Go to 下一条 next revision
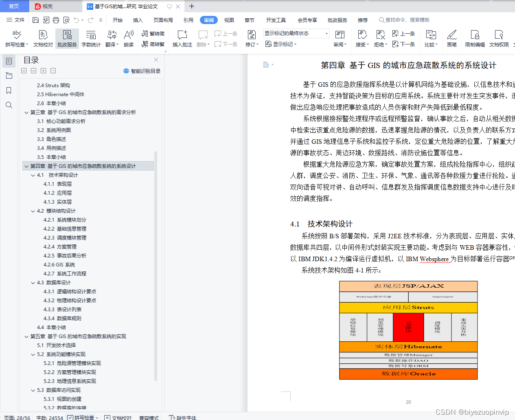Image resolution: width=515 pixels, height=420 pixels. tap(403, 44)
